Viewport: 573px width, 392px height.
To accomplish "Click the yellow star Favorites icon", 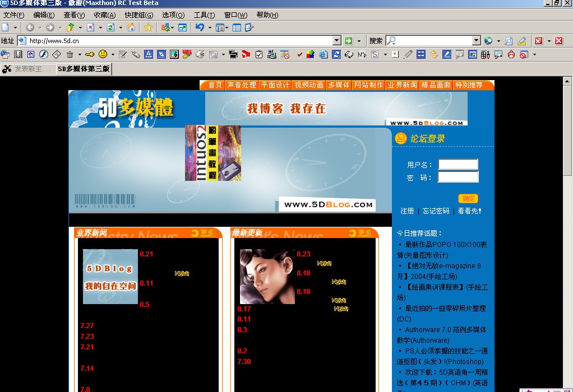I will click(x=148, y=27).
